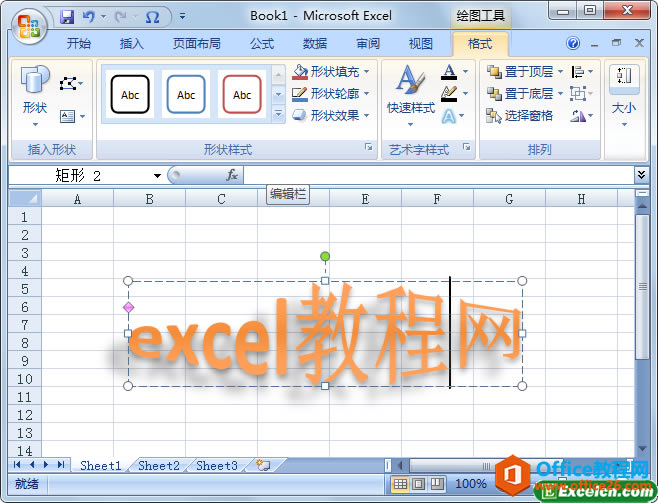Click the 100% zoom level

coord(470,484)
